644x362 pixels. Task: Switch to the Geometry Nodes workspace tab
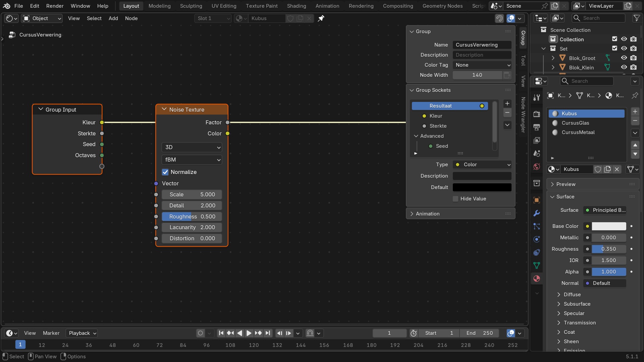(442, 6)
